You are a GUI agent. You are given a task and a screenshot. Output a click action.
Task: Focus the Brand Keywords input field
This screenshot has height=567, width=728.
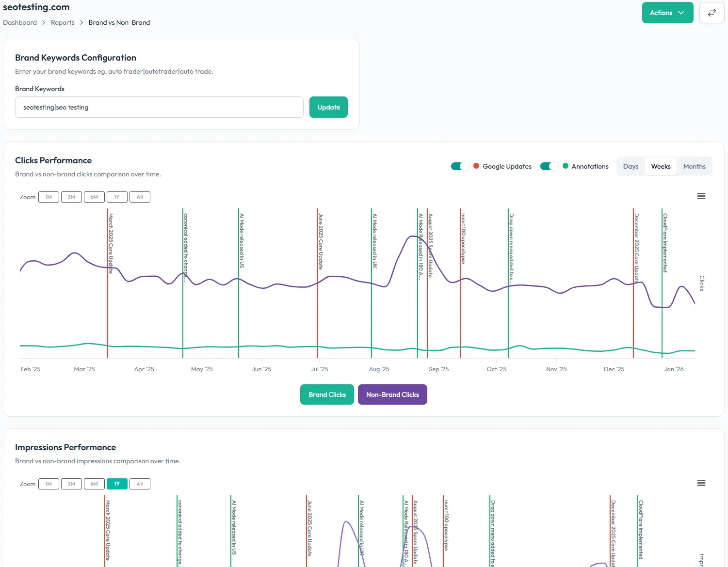(159, 107)
